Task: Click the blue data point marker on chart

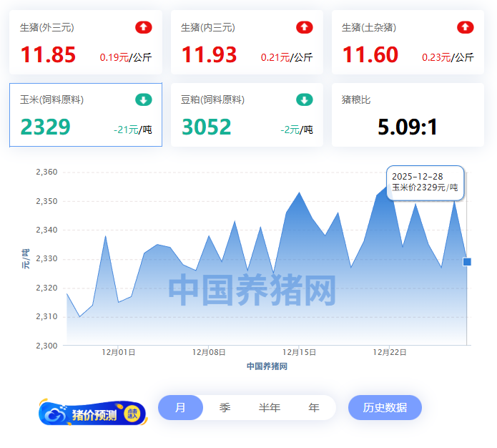Action: 467,262
